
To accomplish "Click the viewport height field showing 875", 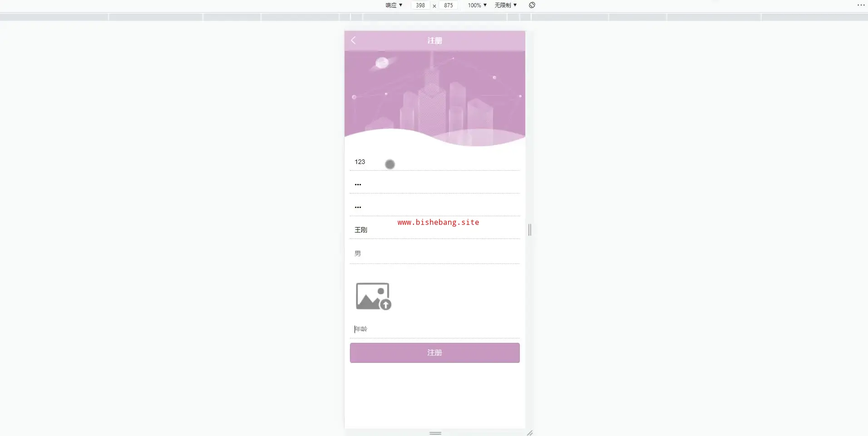I will [449, 5].
